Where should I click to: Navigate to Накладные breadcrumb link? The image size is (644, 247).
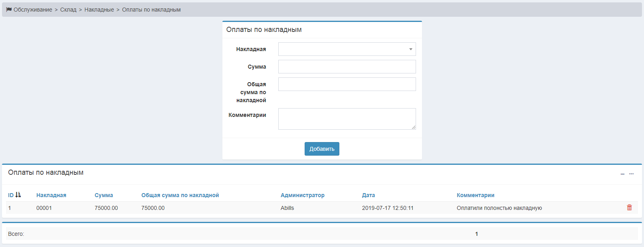[99, 10]
